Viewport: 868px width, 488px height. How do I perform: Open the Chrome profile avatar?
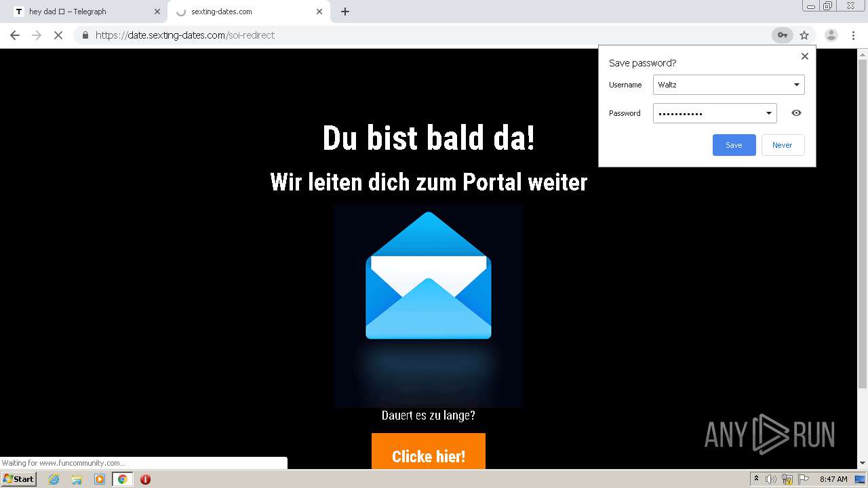(831, 35)
